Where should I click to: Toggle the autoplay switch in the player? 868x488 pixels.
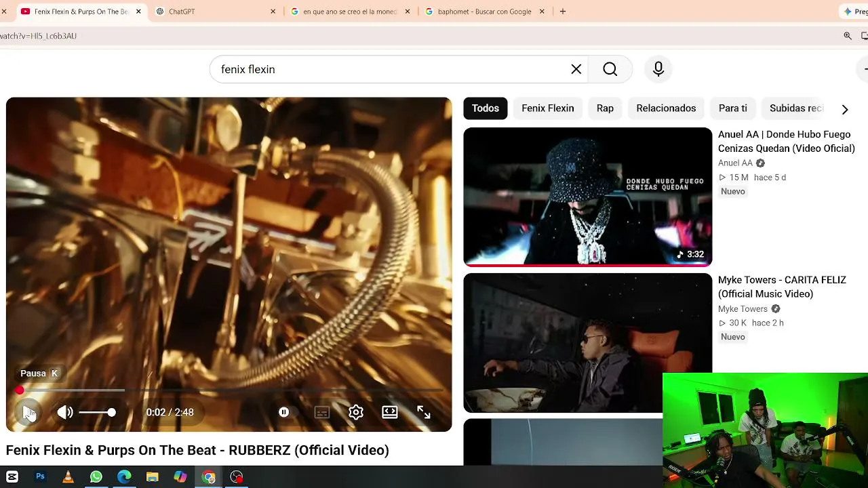284,412
